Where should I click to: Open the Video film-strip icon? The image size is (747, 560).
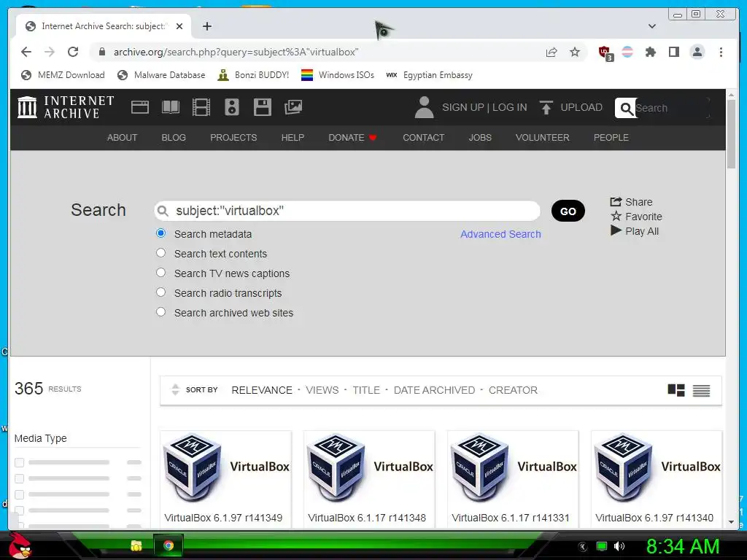[x=201, y=107]
